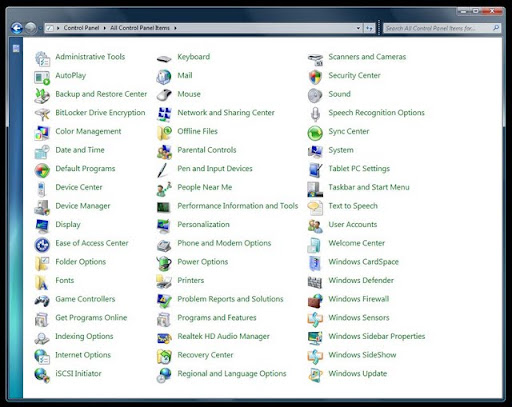Open recent pages dropdown beside Forward

[40, 28]
